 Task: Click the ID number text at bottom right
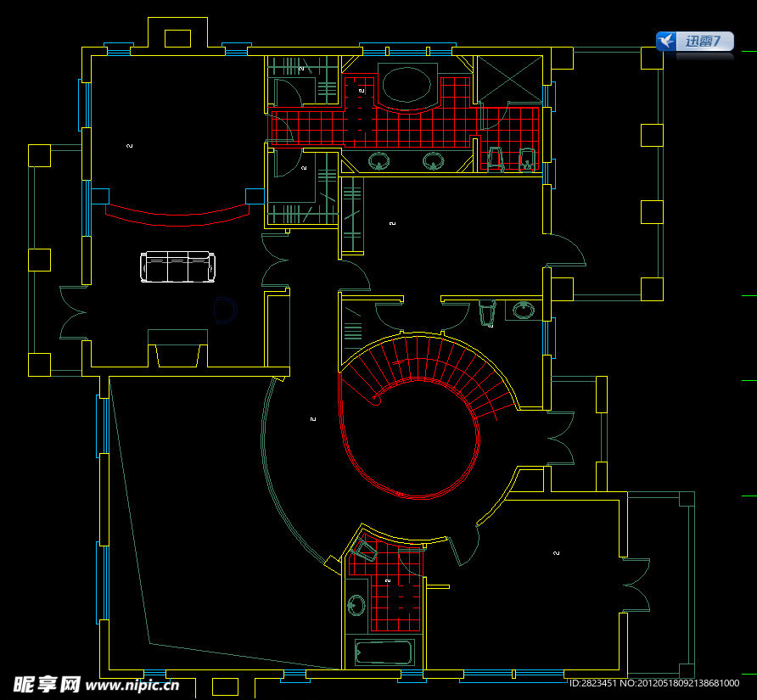click(662, 683)
